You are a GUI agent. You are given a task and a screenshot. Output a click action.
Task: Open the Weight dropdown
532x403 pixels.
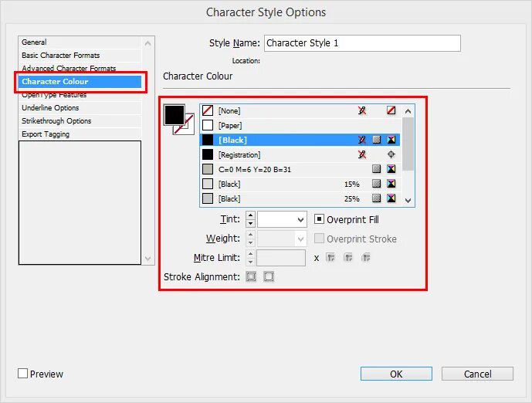(x=300, y=239)
